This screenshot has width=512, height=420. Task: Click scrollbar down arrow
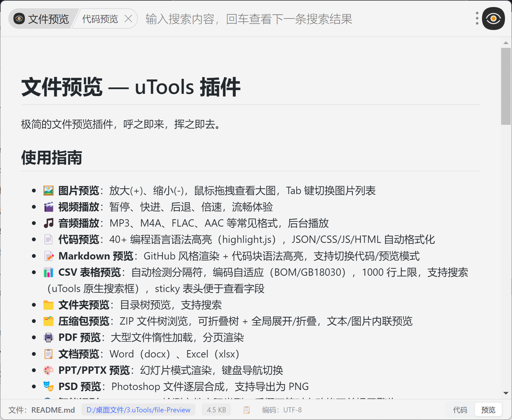coord(506,393)
